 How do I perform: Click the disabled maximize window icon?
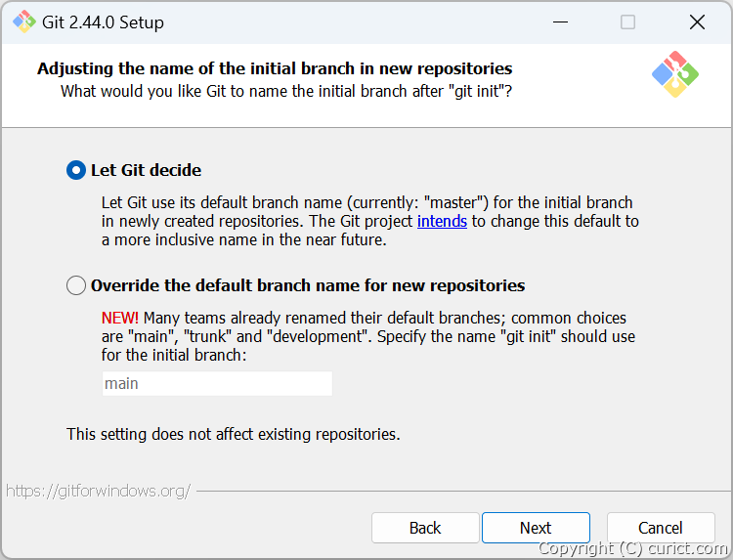[627, 22]
